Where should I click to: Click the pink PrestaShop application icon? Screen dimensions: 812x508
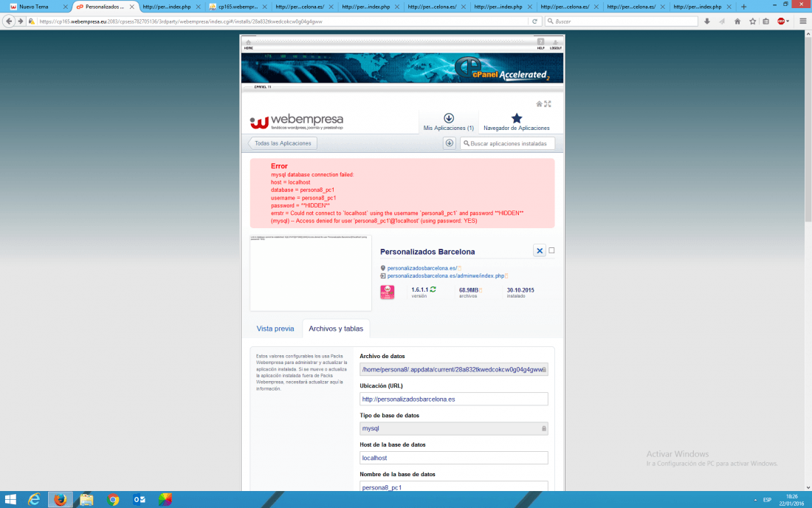(x=388, y=292)
